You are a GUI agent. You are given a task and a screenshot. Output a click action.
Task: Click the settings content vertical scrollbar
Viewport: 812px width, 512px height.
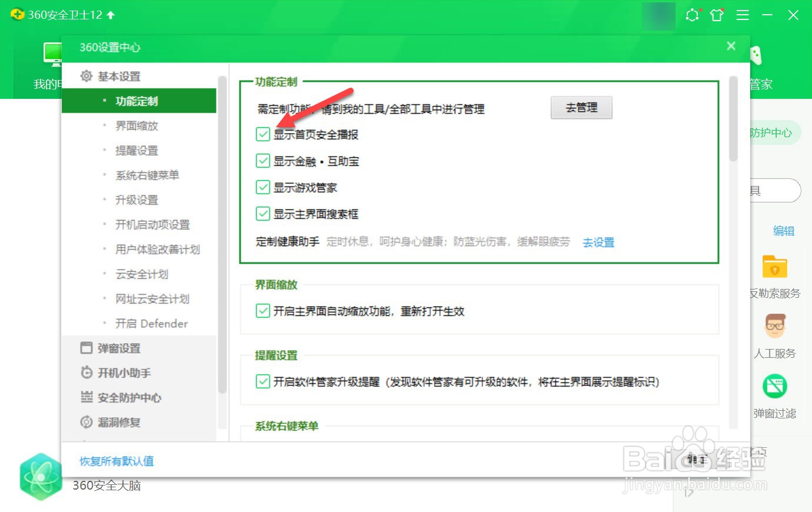pyautogui.click(x=733, y=118)
